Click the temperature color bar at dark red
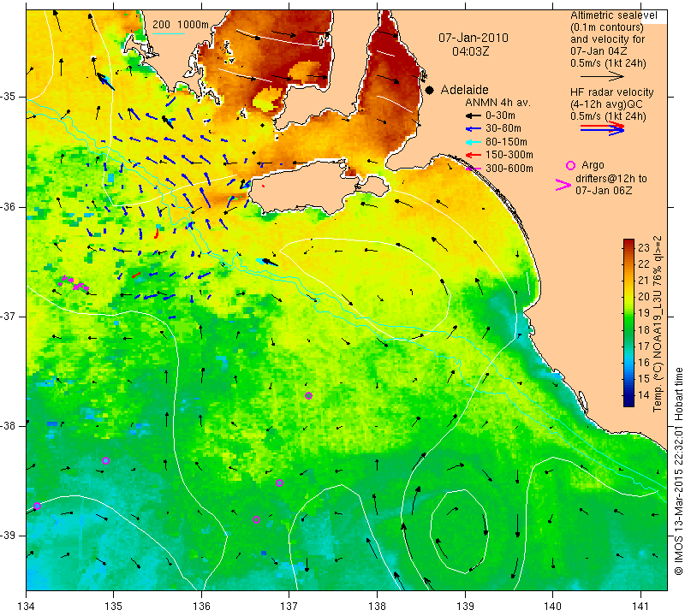 [628, 243]
